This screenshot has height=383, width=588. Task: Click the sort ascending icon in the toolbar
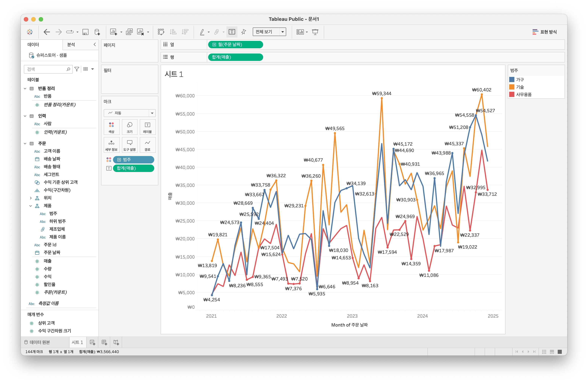click(173, 32)
